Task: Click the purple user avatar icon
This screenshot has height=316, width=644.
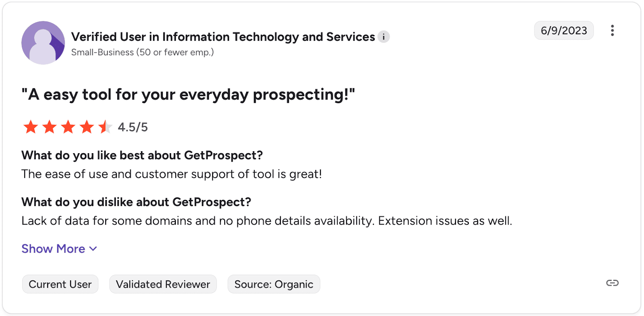Action: (43, 43)
